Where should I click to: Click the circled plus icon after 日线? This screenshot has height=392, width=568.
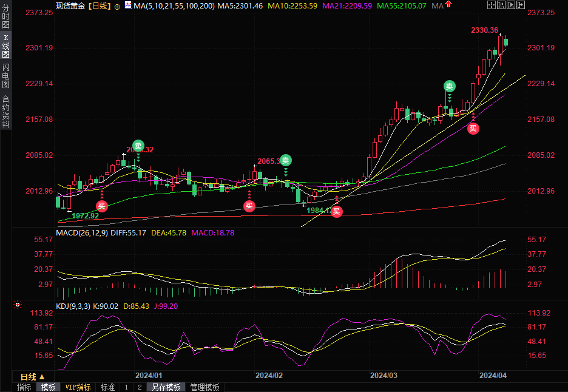117,6
